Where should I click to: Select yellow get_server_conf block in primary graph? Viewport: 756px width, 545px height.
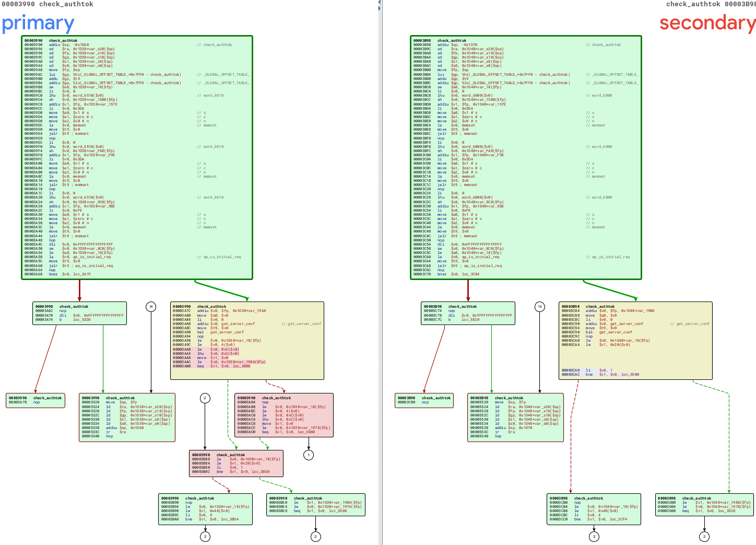click(x=247, y=340)
